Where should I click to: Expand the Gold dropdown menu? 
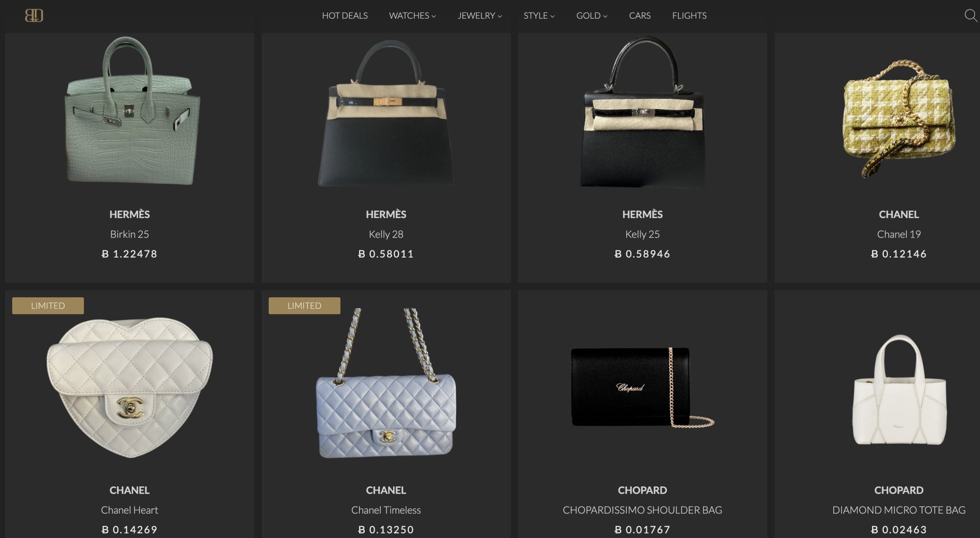(x=592, y=16)
